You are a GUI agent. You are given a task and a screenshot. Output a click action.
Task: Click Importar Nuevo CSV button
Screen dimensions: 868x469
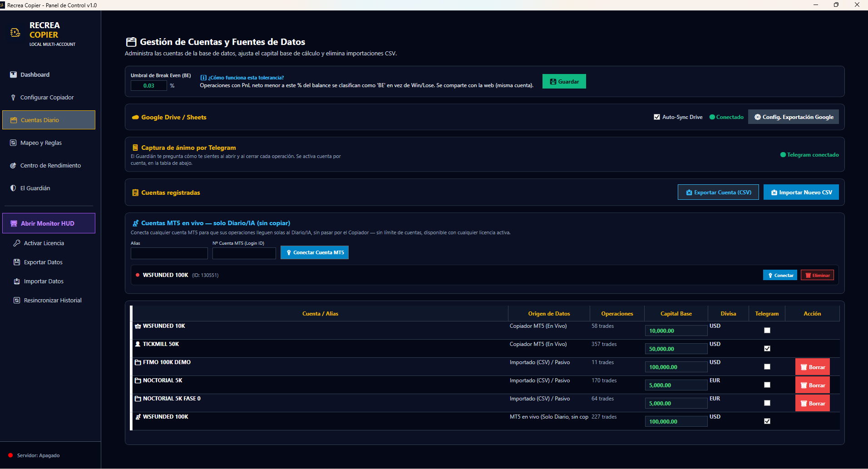pyautogui.click(x=801, y=192)
